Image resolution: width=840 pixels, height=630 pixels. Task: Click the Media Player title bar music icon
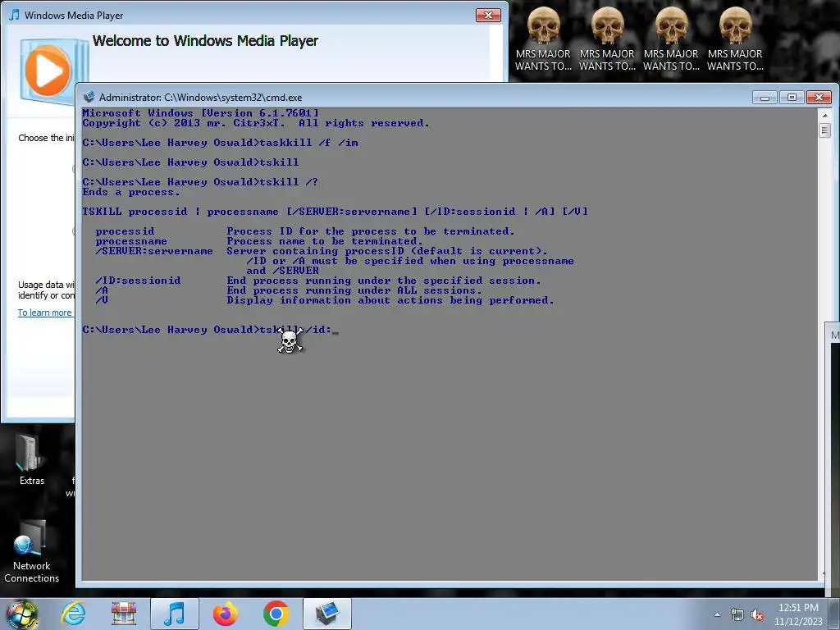pos(15,15)
